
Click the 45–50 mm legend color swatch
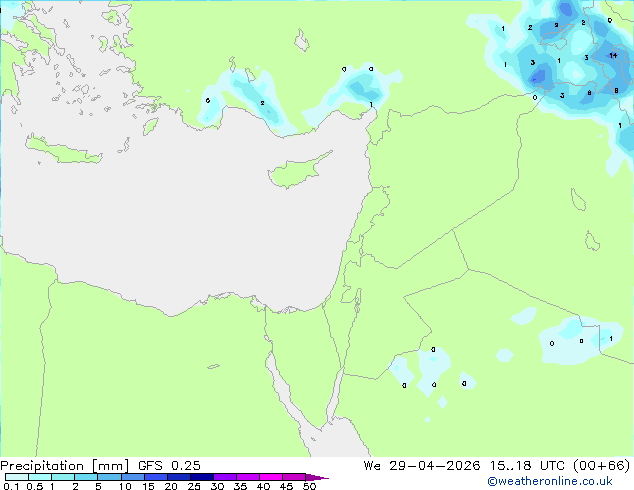[294, 477]
